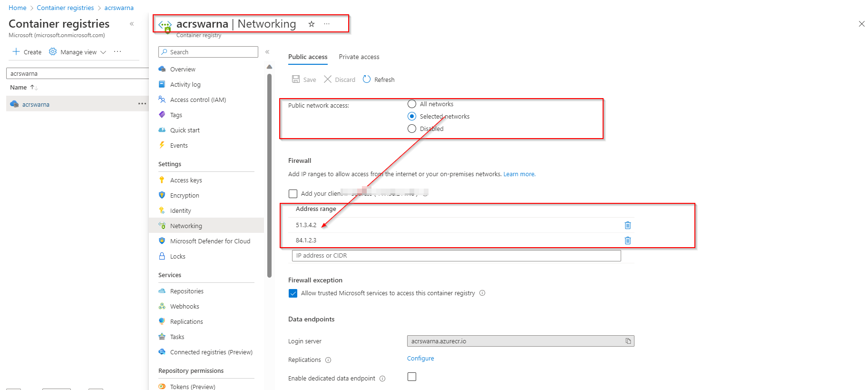Open the Events page
868x390 pixels.
(x=179, y=145)
